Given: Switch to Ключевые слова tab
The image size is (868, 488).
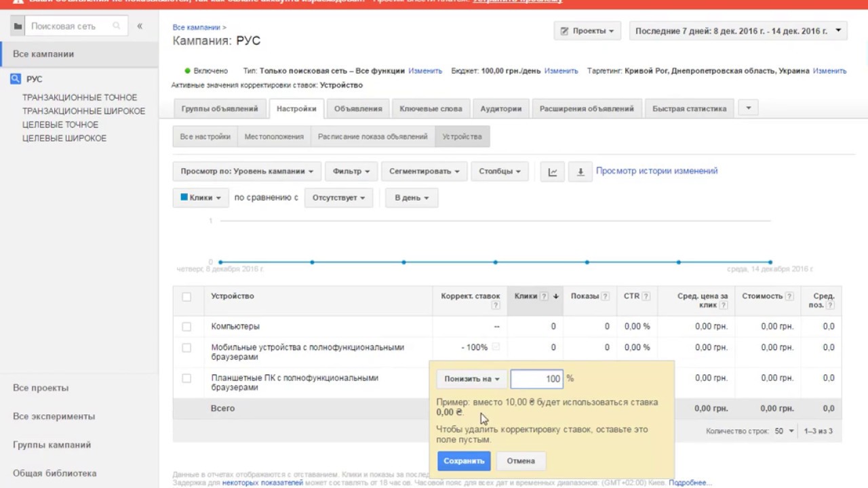Looking at the screenshot, I should point(431,108).
